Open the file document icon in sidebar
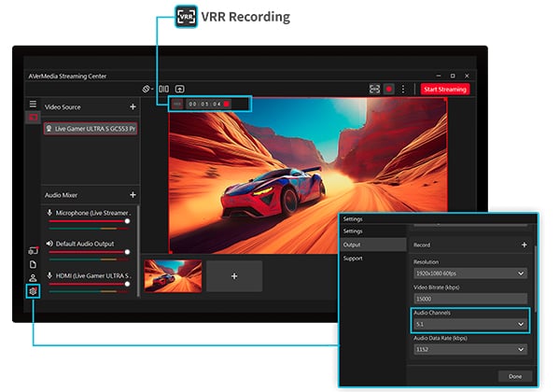Viewport: 560px width, 392px height. (33, 264)
